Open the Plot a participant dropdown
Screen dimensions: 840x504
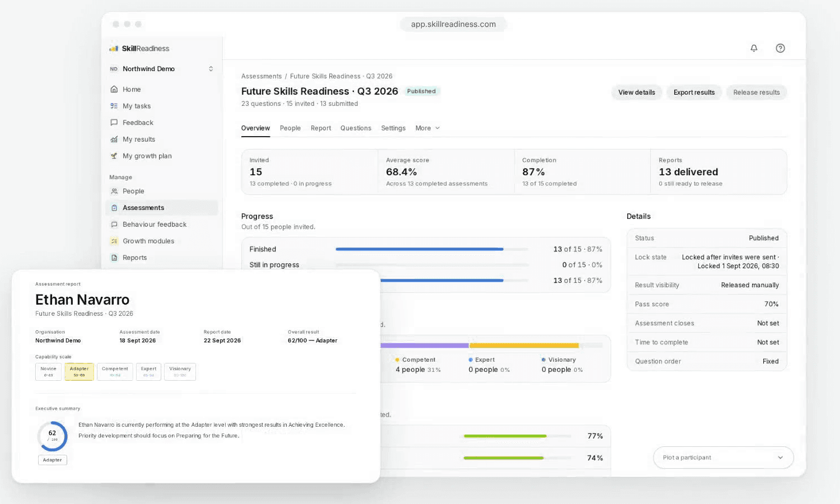point(724,458)
